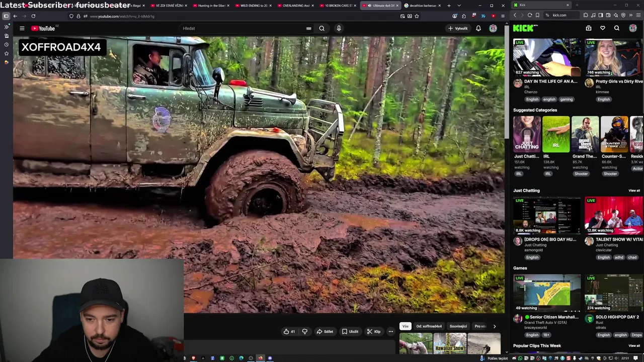The image size is (644, 362).
Task: Open the 'DAY IN THE LIFE OF AN A...' stream thumbnail
Action: tap(547, 57)
